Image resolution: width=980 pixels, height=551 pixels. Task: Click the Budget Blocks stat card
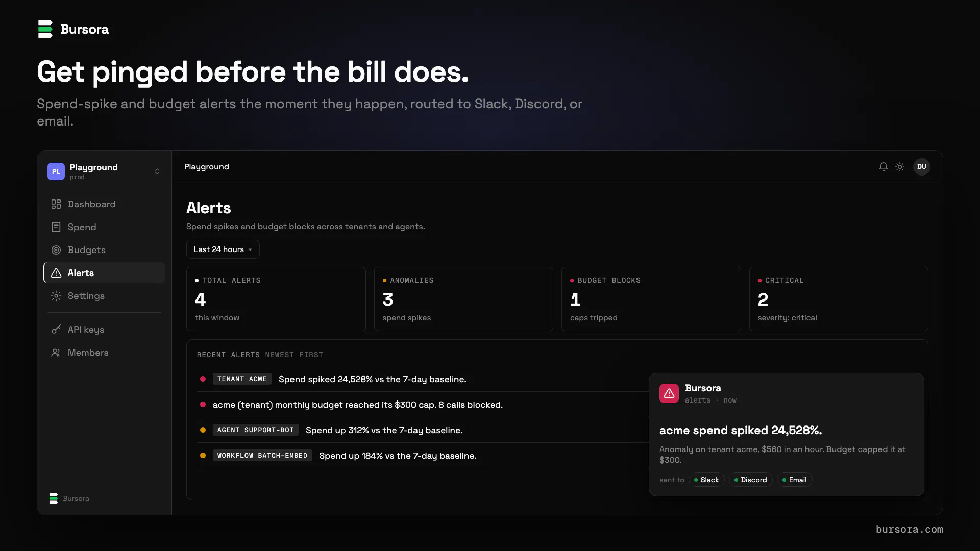[651, 299]
